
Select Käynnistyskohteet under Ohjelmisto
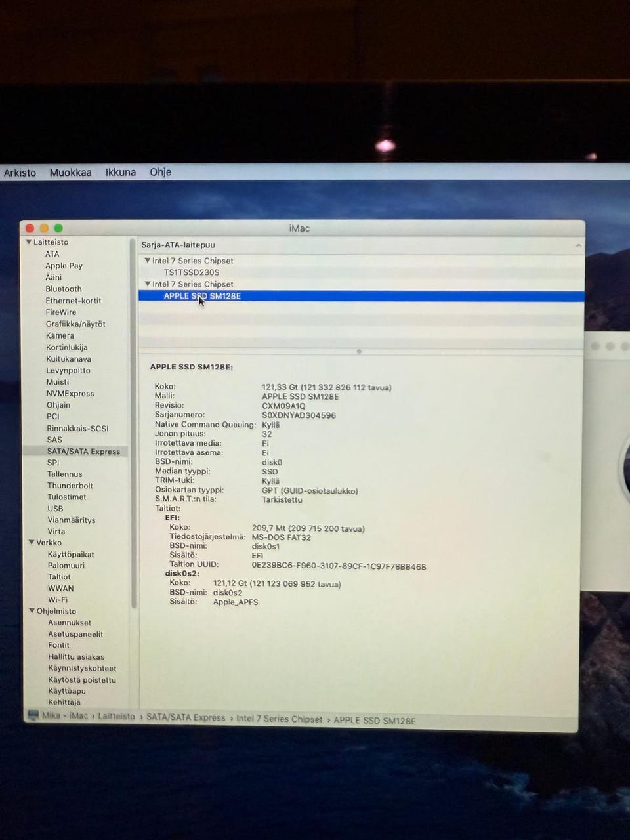click(82, 669)
